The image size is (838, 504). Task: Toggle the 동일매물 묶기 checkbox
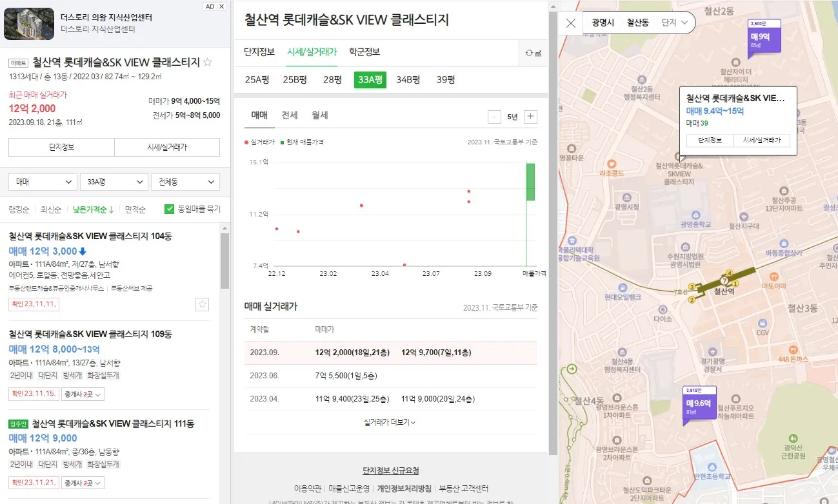(170, 209)
